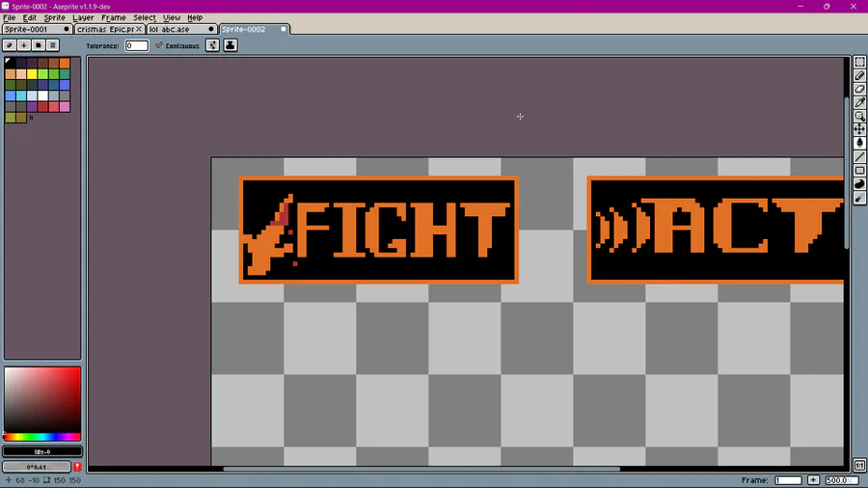868x488 pixels.
Task: Open the Select menu
Action: pyautogui.click(x=145, y=17)
